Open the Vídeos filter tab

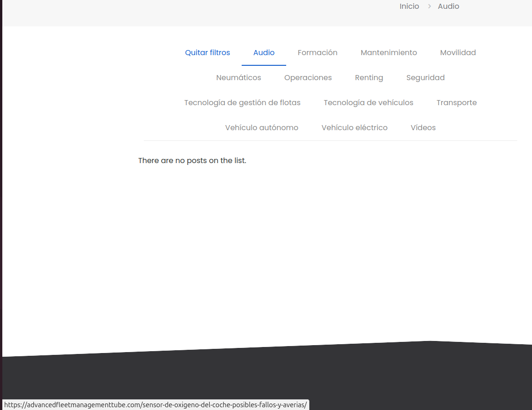423,128
